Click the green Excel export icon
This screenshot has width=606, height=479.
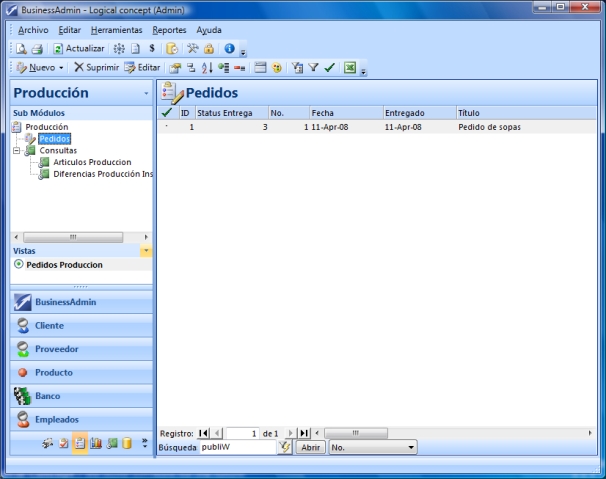(350, 67)
